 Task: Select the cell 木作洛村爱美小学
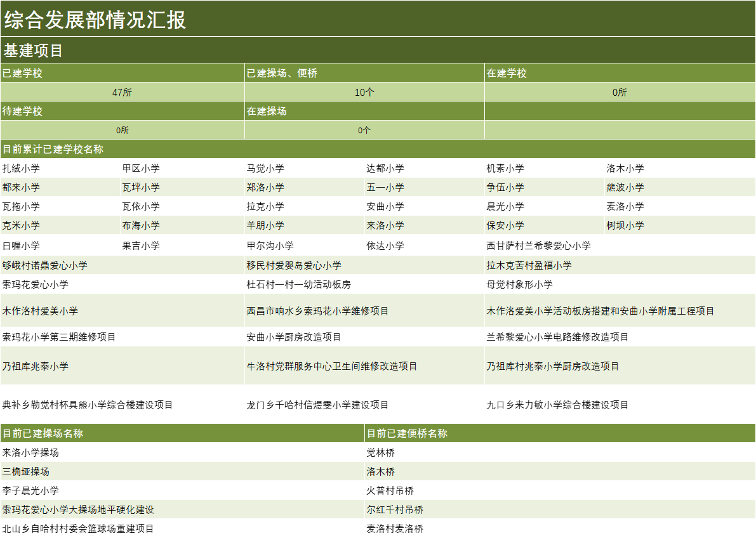[123, 310]
